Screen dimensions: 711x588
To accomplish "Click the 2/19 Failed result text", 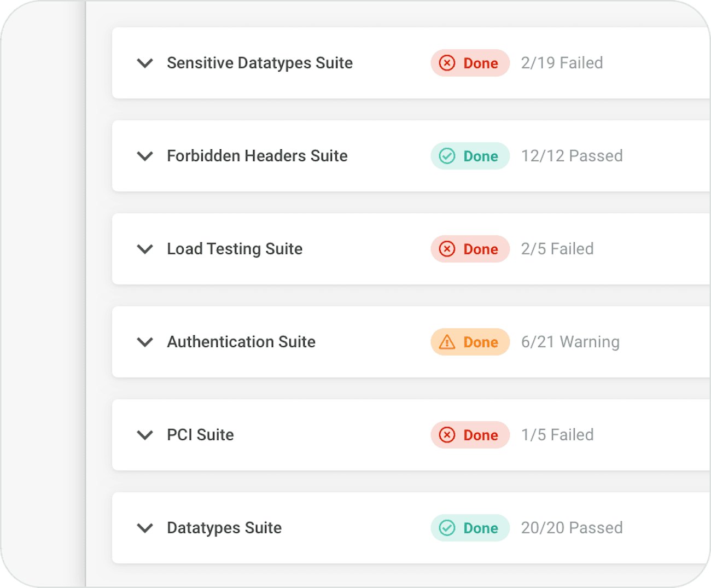I will point(562,63).
